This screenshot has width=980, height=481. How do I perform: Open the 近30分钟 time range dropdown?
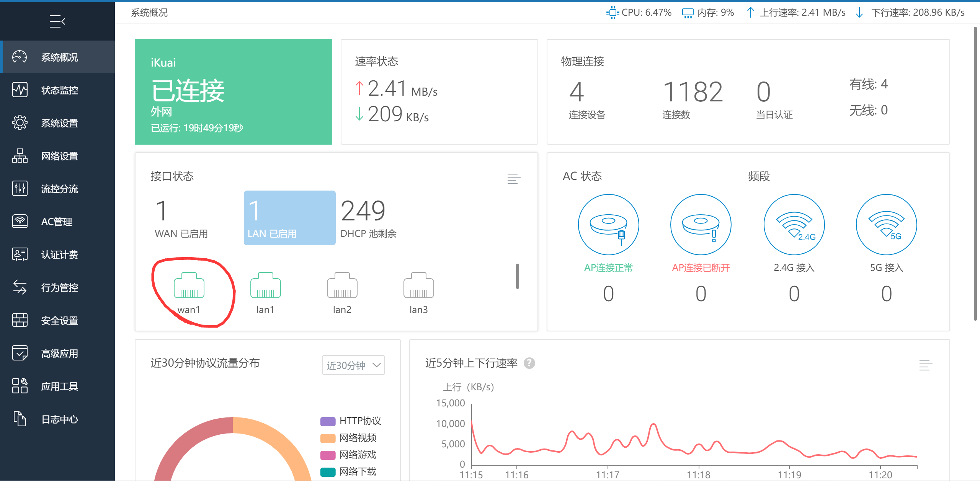click(353, 365)
